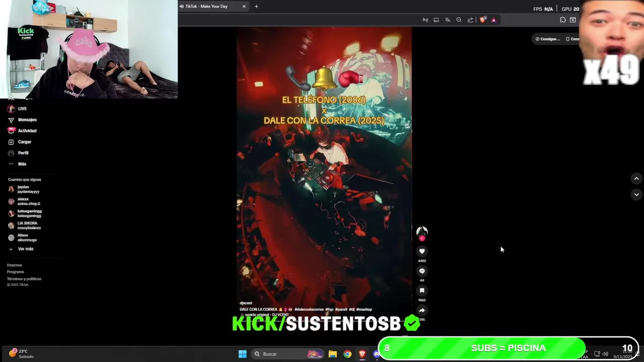The height and width of the screenshot is (362, 644).
Task: Open Perfil in the sidebar
Action: 19,153
